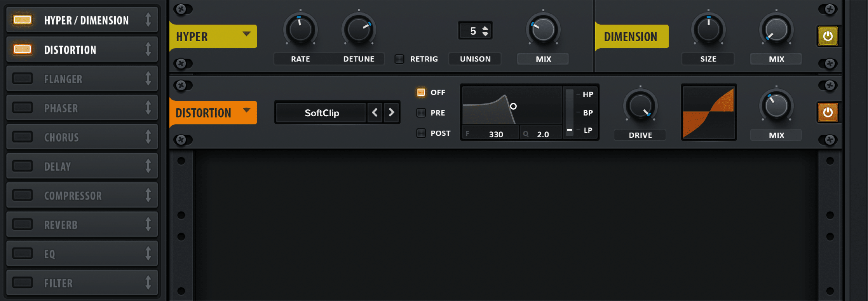This screenshot has height=301, width=868.
Task: Click reorder arrows on Phaser row
Action: tap(148, 108)
